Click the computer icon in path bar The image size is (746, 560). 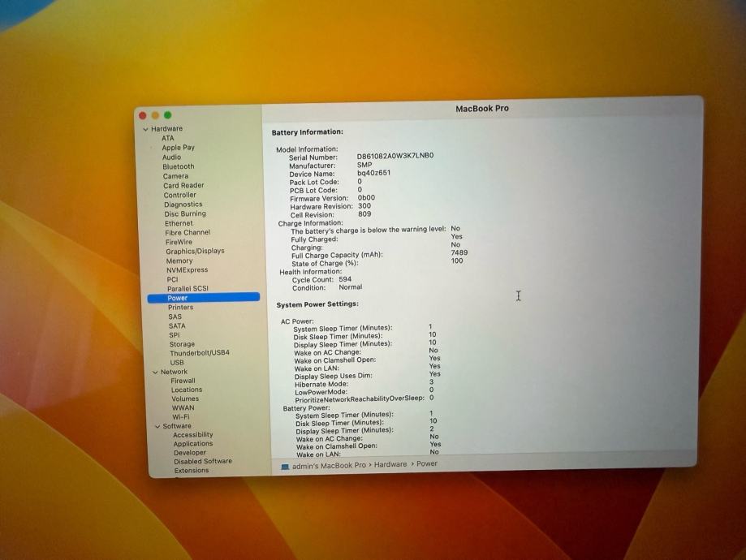[x=285, y=467]
